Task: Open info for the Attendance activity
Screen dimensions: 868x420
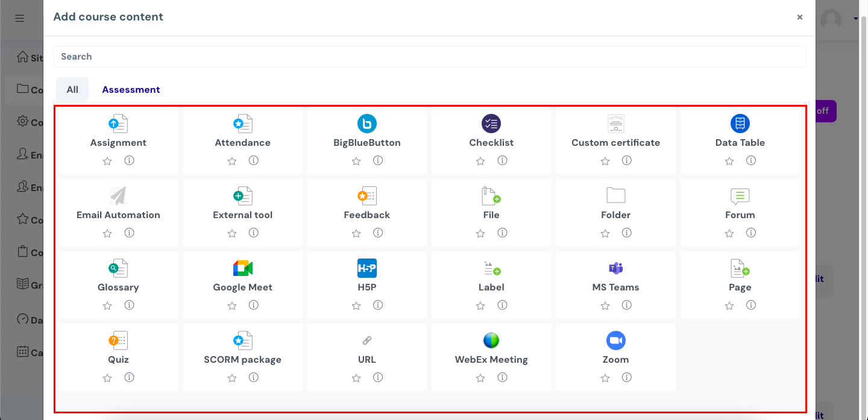Action: [254, 160]
